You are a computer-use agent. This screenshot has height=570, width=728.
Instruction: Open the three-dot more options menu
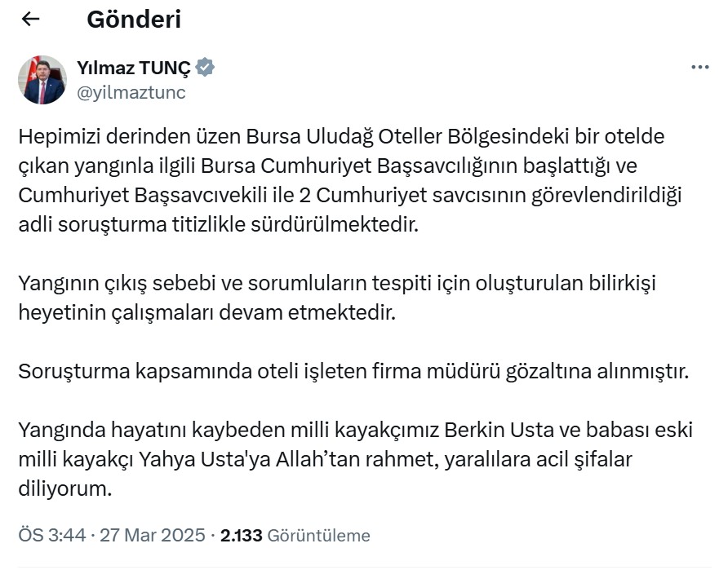pyautogui.click(x=699, y=68)
